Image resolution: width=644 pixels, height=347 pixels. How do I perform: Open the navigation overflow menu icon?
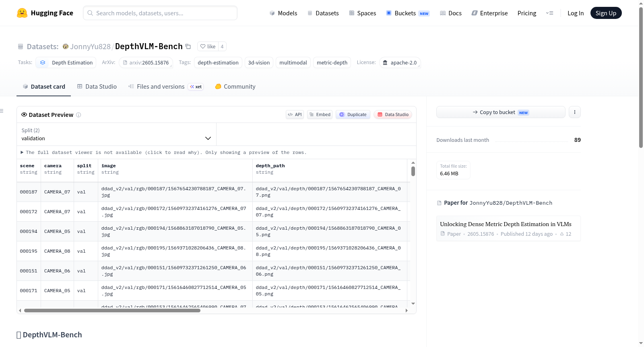click(x=549, y=13)
